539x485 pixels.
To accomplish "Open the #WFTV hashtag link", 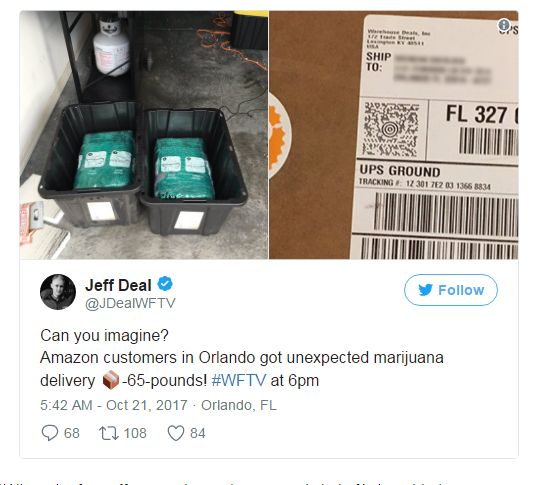I will pos(239,381).
